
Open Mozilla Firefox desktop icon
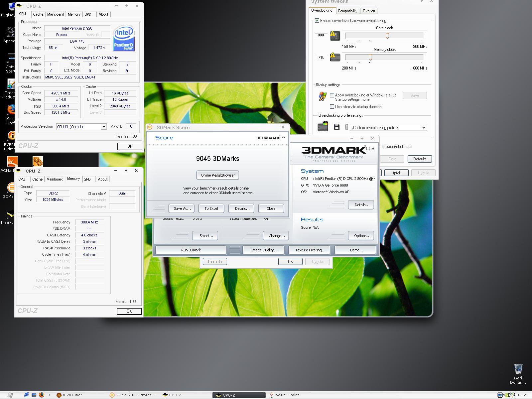11,110
